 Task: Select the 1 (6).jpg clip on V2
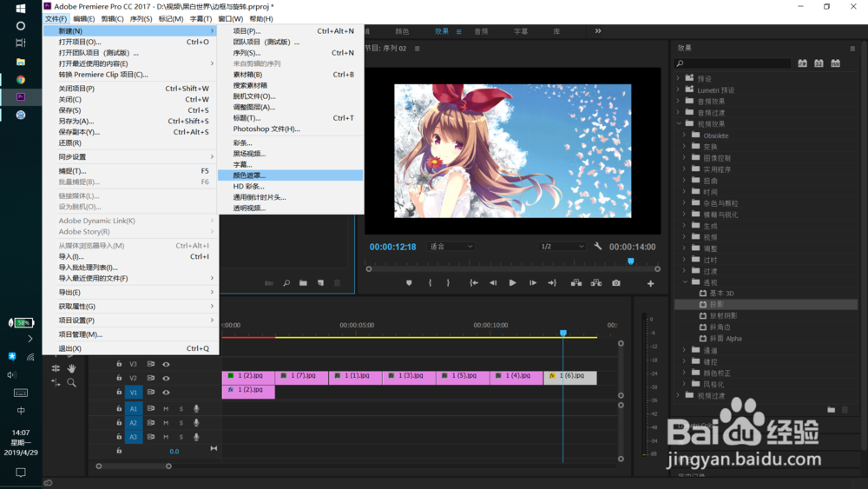coord(570,377)
